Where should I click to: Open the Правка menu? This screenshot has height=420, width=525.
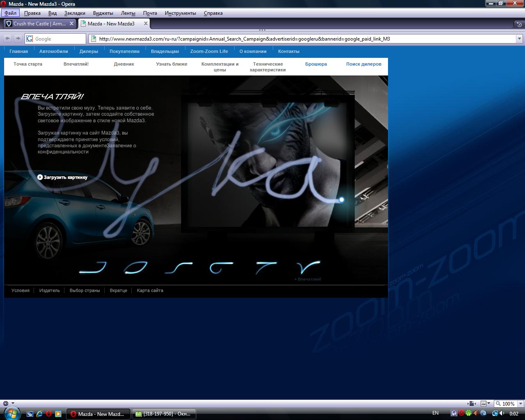click(x=32, y=13)
